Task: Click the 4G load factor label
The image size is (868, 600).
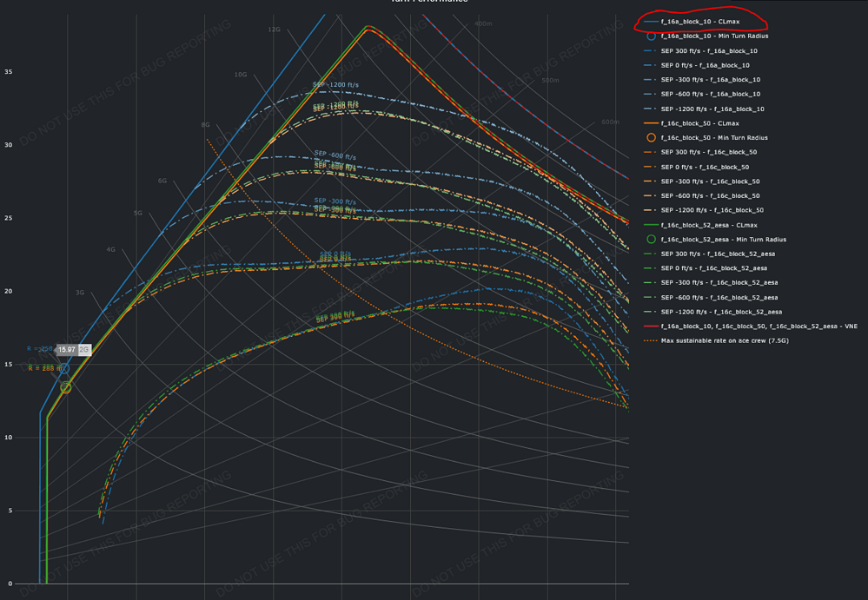Action: click(110, 249)
